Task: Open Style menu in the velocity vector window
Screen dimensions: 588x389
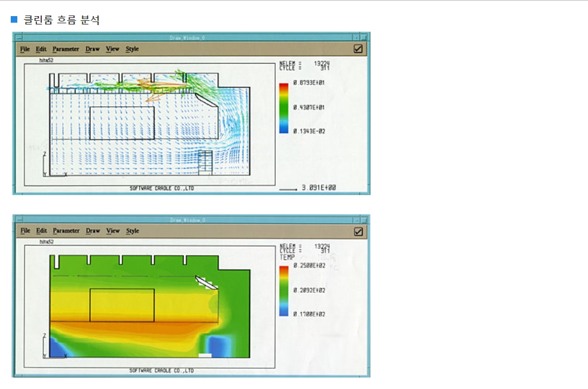Action: 133,49
